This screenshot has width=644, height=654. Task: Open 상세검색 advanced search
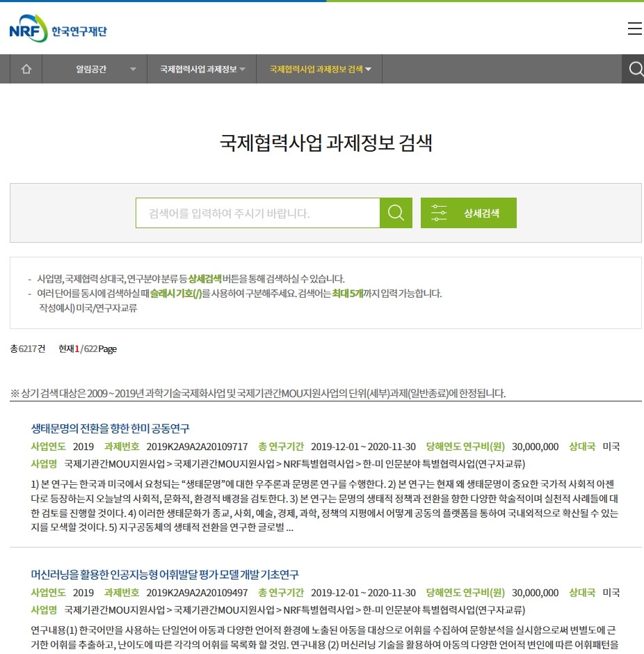468,213
